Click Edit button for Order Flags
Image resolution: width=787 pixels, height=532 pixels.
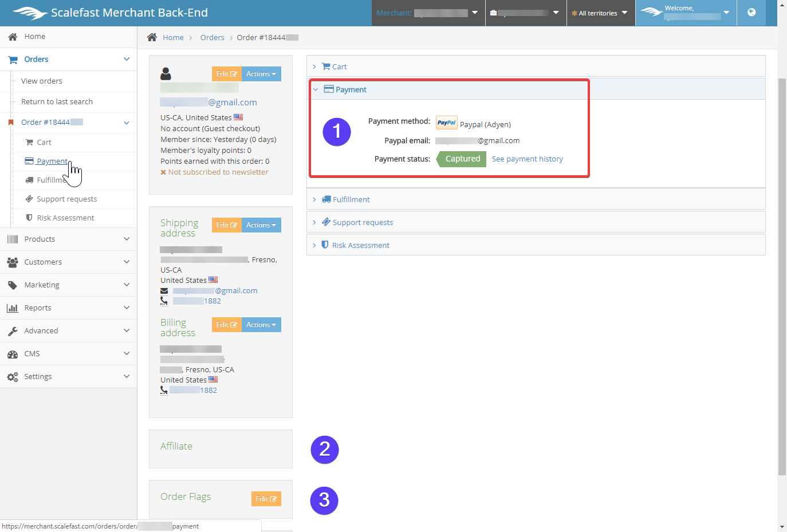266,499
